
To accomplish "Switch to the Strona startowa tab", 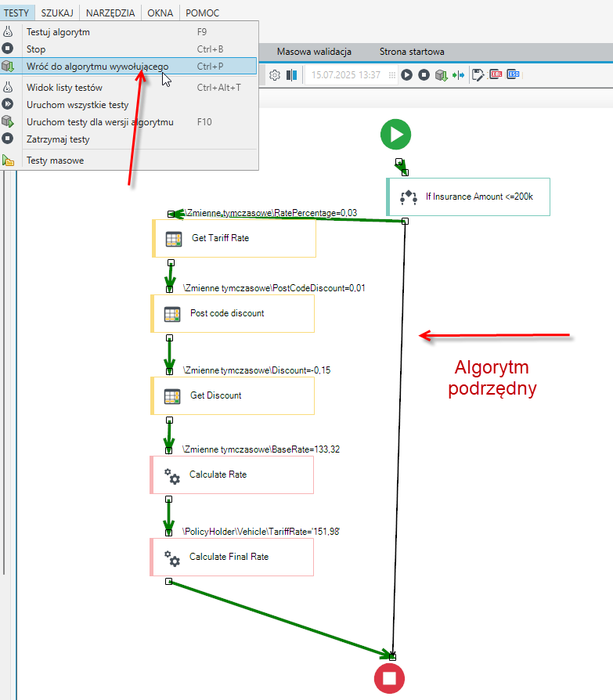I will [412, 52].
